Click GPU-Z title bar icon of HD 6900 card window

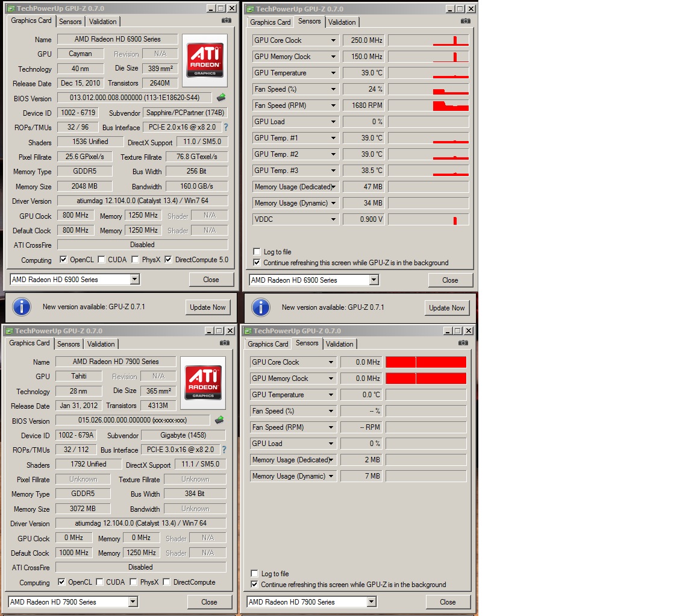click(11, 8)
